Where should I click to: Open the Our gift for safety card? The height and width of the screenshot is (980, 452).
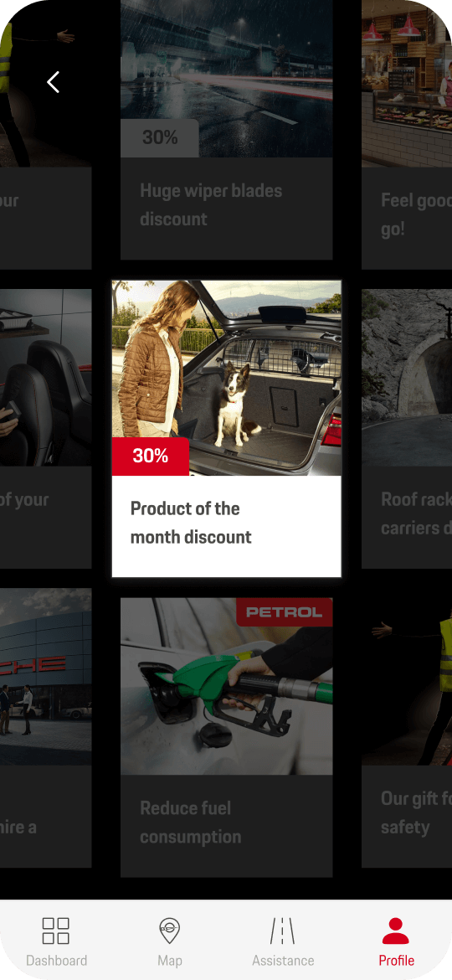tap(407, 728)
